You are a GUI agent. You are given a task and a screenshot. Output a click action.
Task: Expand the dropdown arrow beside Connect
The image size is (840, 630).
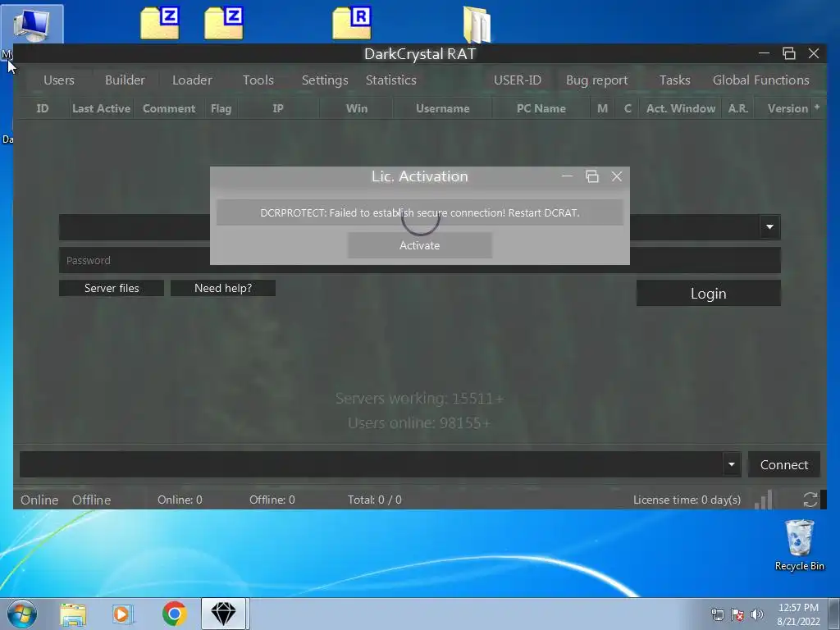coord(731,464)
